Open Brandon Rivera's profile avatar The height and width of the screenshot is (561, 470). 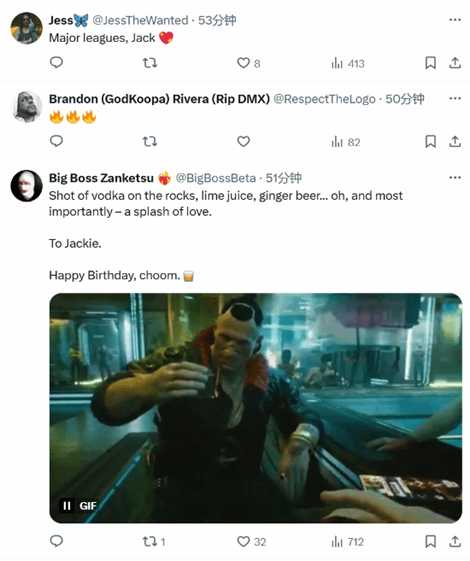(27, 107)
